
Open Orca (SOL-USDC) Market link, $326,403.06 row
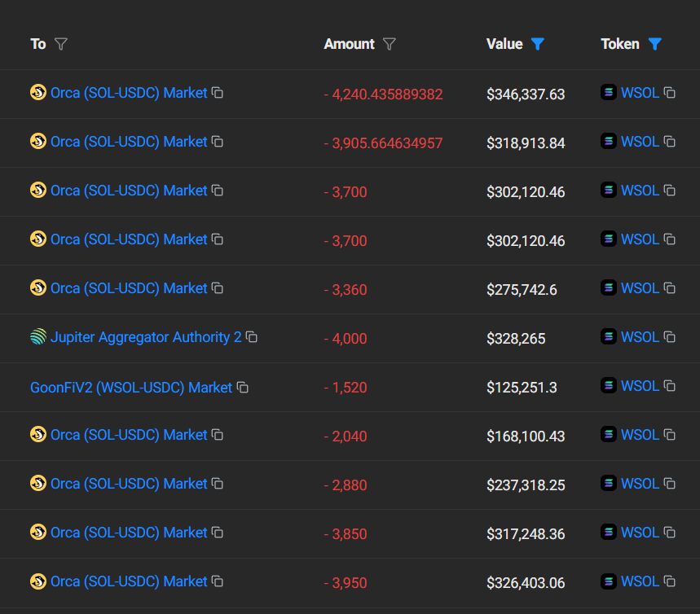(129, 581)
